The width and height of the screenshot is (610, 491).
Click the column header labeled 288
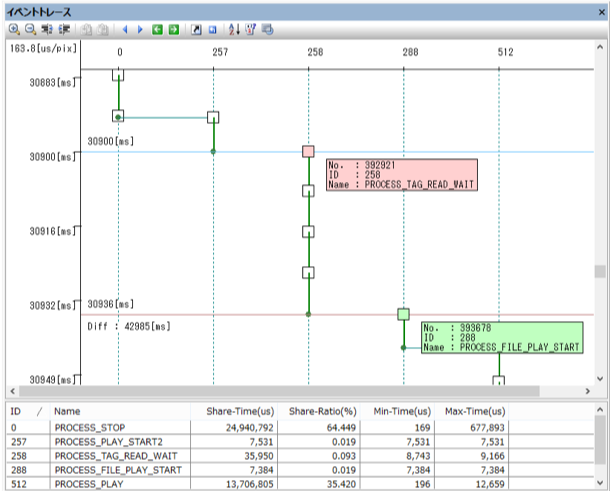click(410, 52)
